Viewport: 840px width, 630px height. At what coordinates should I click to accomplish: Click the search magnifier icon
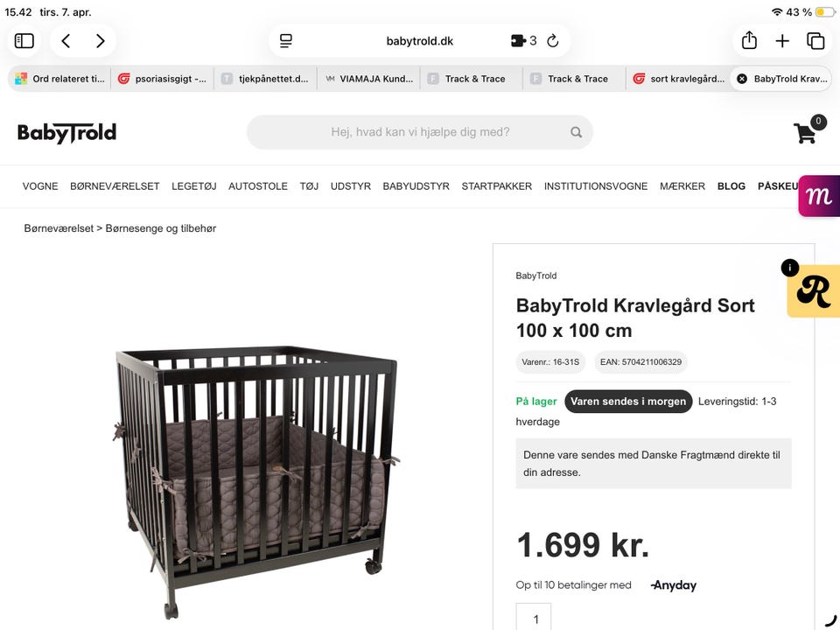[576, 133]
